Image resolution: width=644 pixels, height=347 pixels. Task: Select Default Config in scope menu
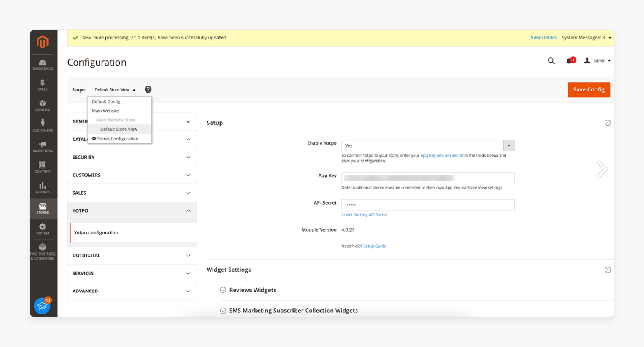click(x=119, y=101)
